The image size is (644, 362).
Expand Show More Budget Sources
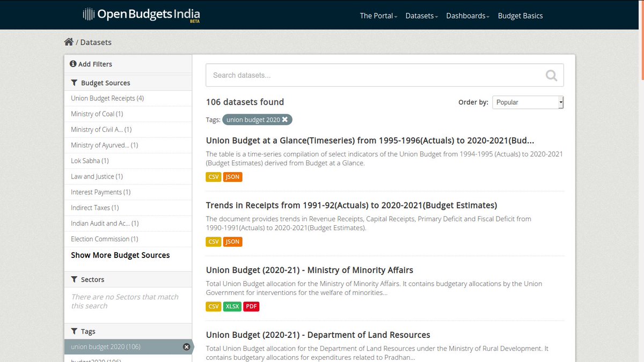pyautogui.click(x=120, y=255)
